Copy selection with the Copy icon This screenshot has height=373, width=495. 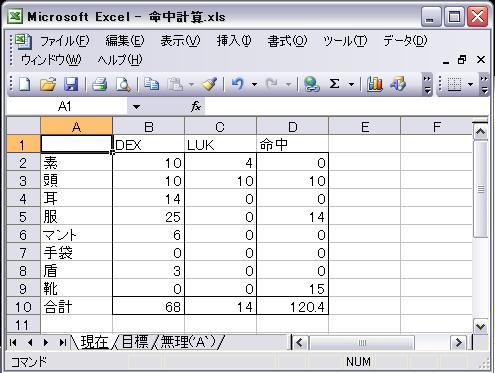[151, 84]
